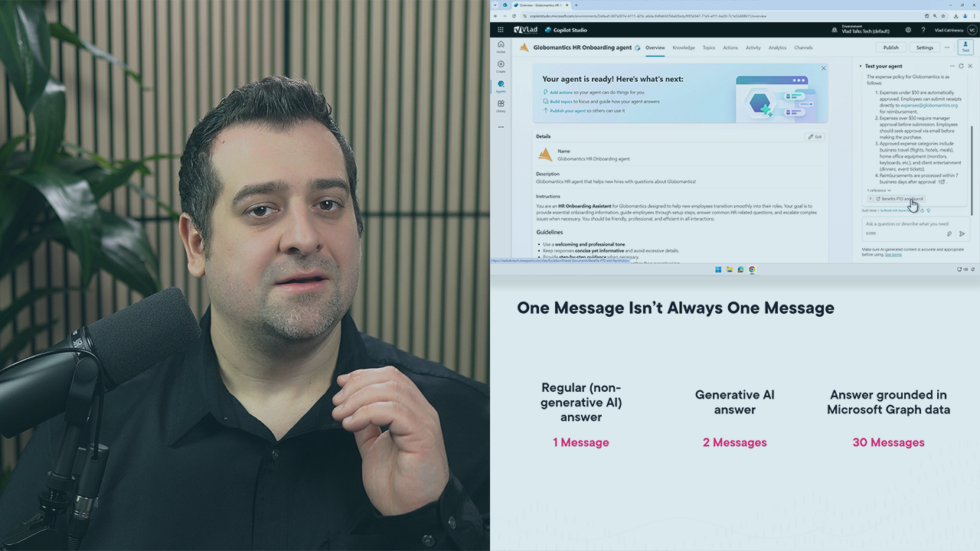Click the Publish button
The image size is (980, 551).
click(890, 47)
